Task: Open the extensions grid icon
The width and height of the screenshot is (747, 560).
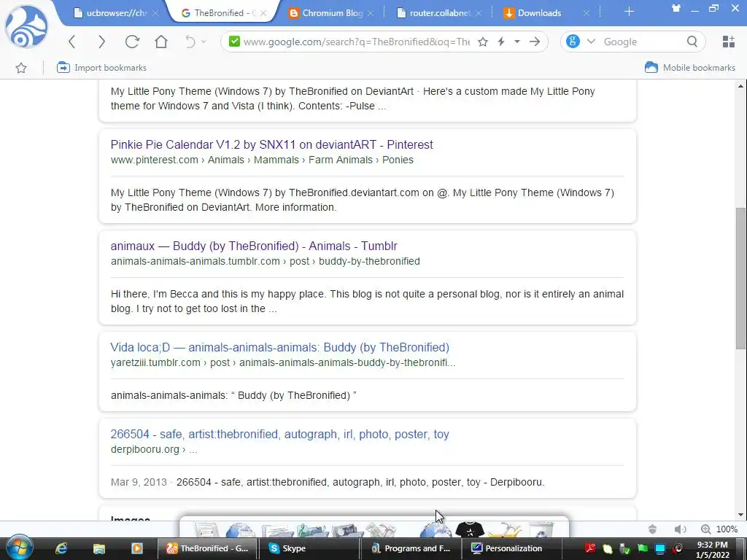Action: tap(729, 42)
